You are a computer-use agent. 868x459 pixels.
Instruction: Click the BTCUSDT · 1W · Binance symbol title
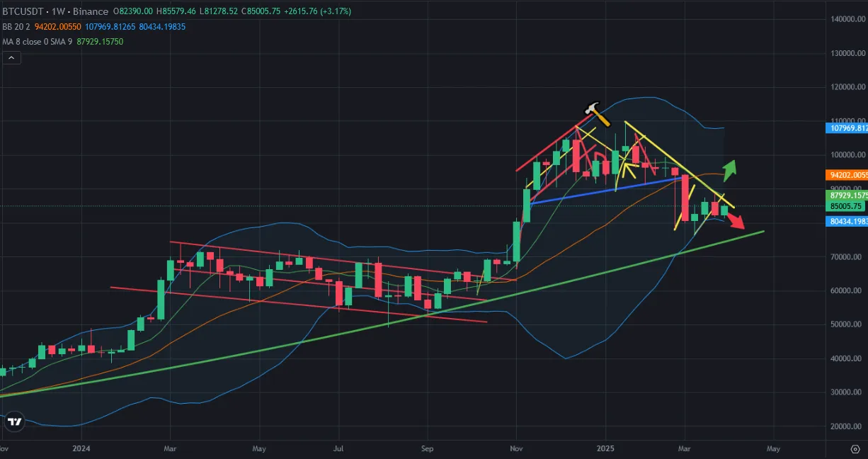click(55, 11)
